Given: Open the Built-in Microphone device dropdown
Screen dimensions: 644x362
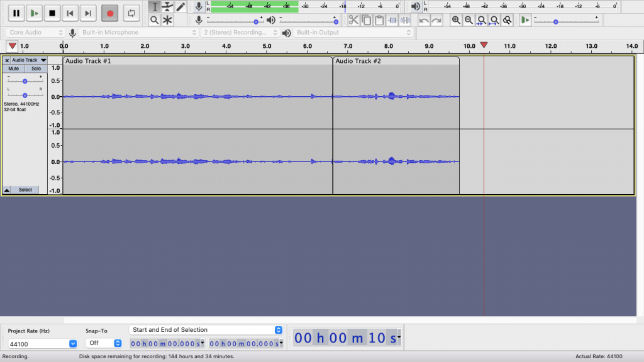Looking at the screenshot, I should click(x=139, y=32).
